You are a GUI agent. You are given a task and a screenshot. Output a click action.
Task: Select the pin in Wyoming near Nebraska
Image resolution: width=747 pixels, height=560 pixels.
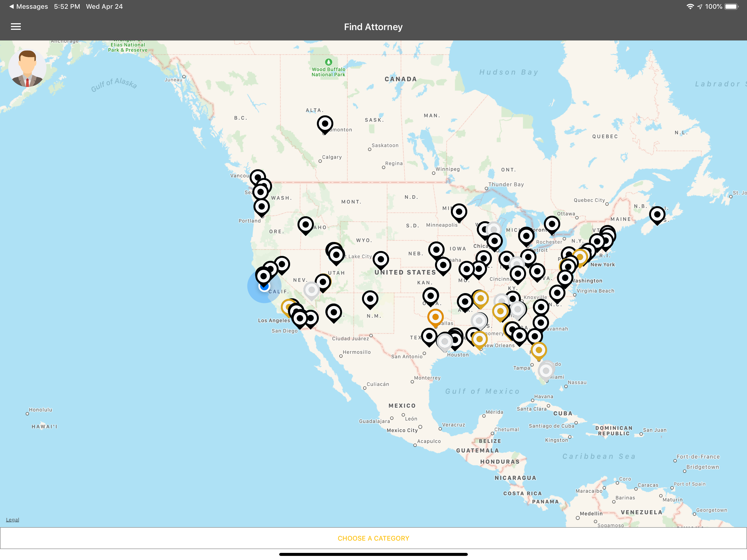(381, 260)
